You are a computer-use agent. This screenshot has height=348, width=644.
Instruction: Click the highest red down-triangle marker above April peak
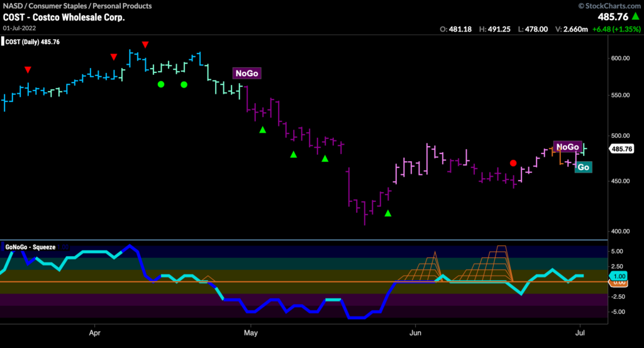[145, 45]
